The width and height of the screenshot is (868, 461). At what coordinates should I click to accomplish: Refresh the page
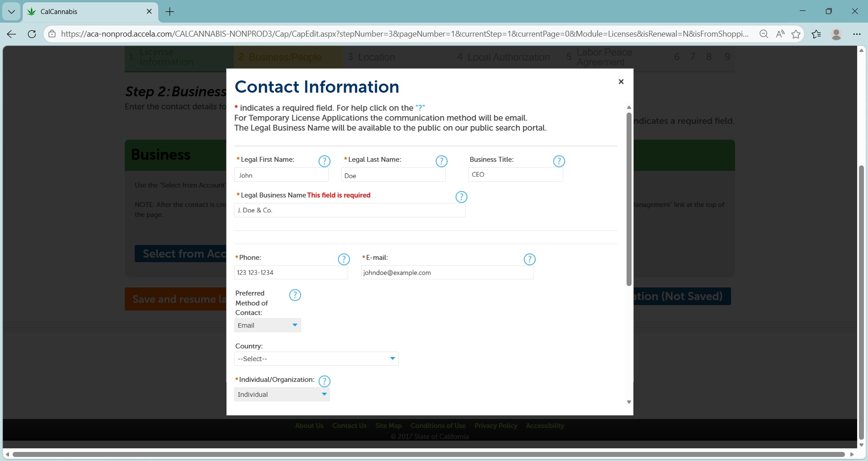32,34
